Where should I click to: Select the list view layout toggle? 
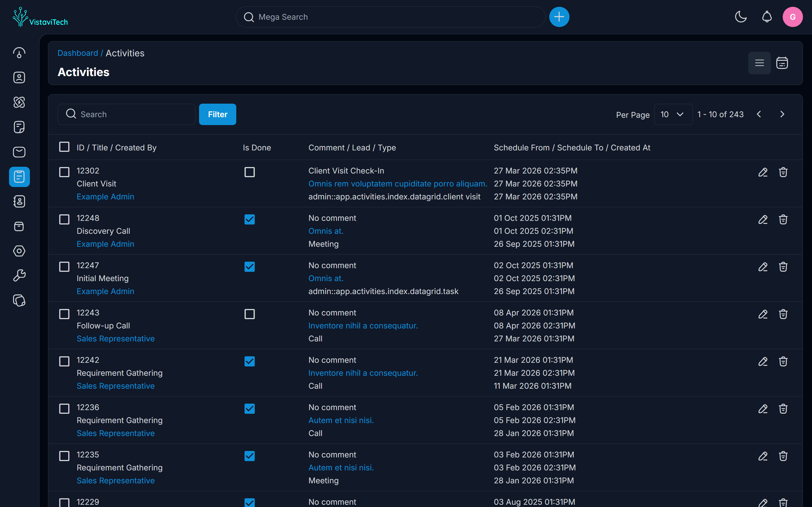[x=760, y=63]
